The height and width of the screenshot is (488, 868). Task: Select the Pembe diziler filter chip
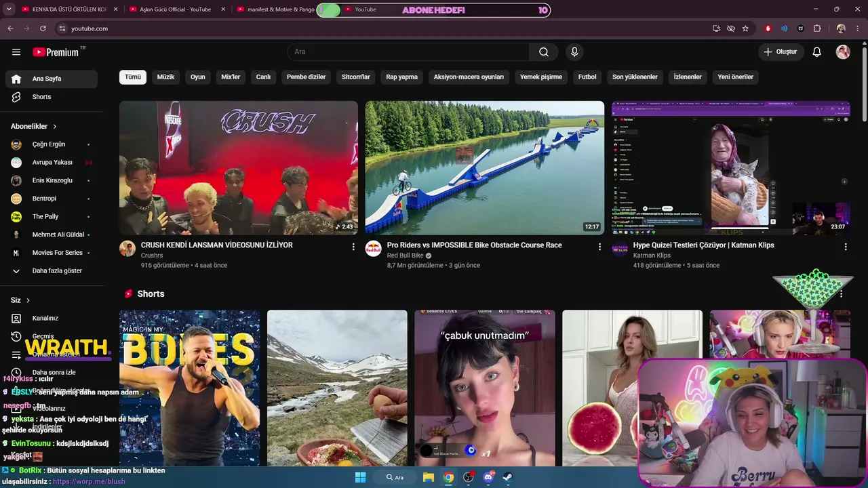click(x=306, y=77)
